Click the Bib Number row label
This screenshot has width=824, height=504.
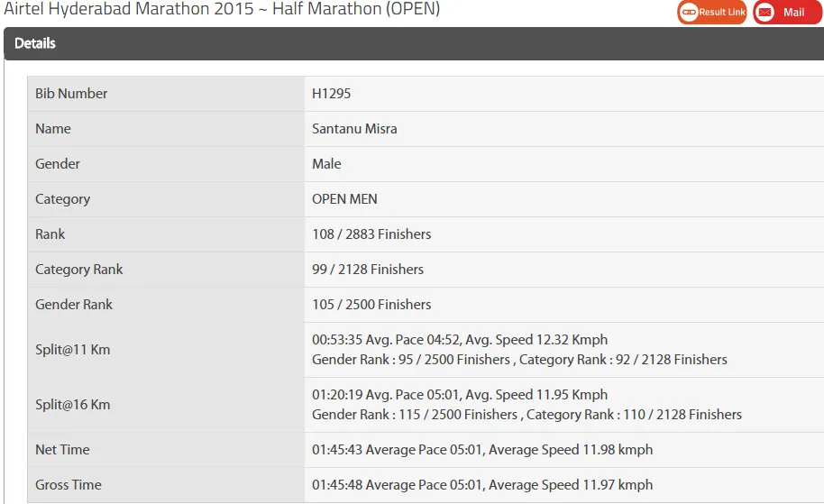(71, 94)
